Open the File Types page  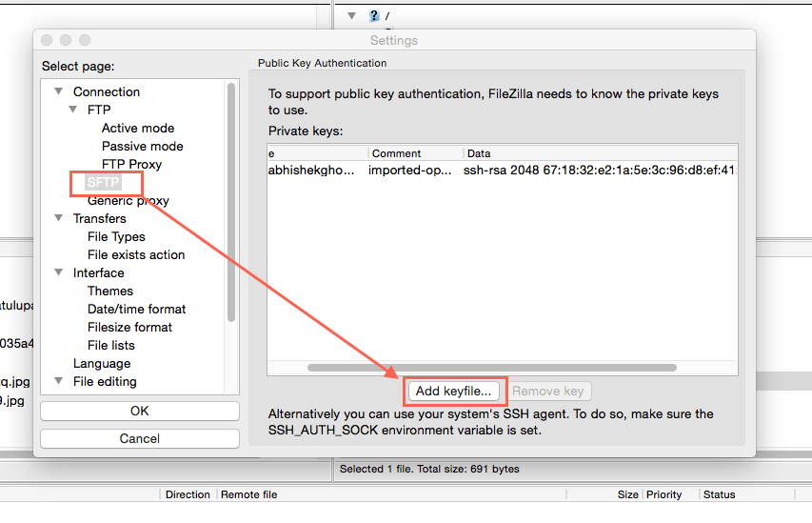pyautogui.click(x=116, y=237)
